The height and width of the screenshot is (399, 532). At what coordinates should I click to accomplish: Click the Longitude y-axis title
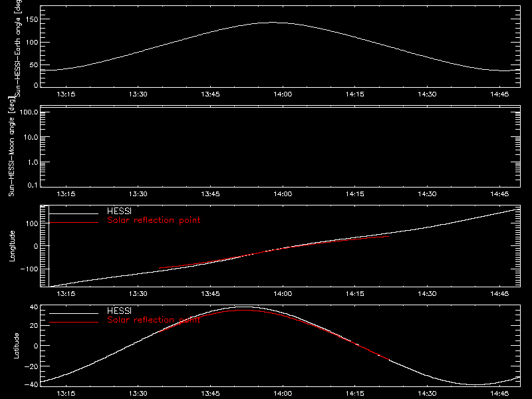click(x=12, y=246)
